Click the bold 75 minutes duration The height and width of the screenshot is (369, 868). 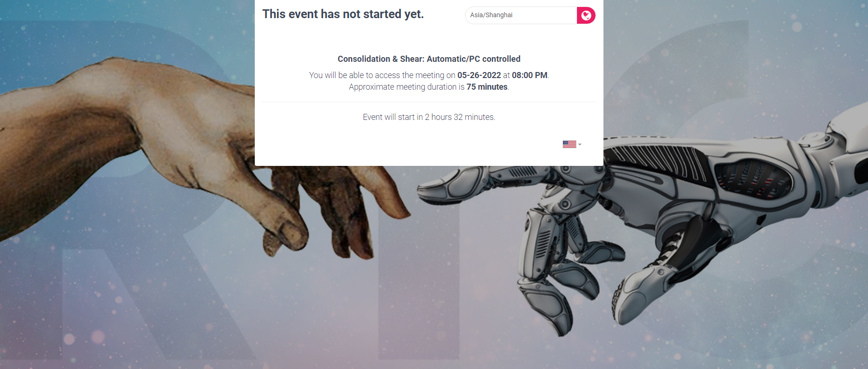click(x=487, y=87)
